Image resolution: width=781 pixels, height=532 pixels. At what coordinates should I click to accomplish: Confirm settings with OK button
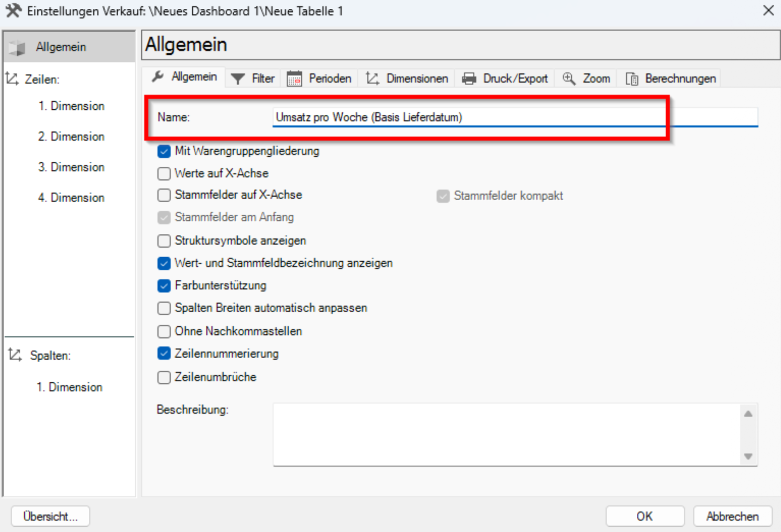click(x=645, y=516)
